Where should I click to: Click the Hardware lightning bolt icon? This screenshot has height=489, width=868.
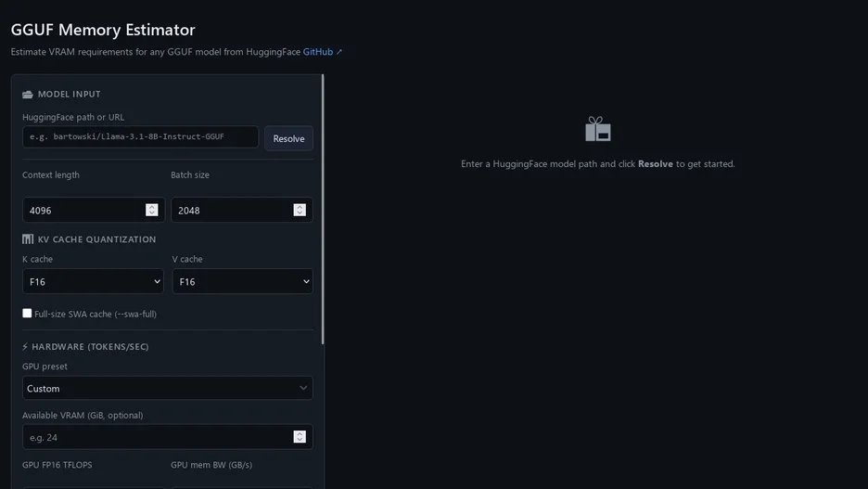(x=25, y=347)
